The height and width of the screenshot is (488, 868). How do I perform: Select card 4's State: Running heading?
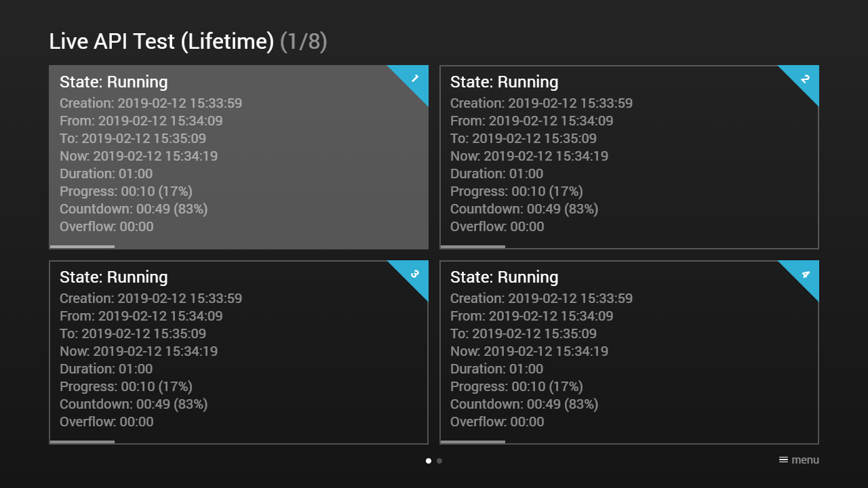(x=504, y=277)
